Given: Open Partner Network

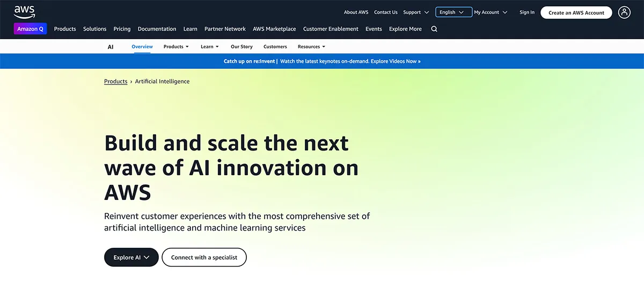Looking at the screenshot, I should 225,29.
